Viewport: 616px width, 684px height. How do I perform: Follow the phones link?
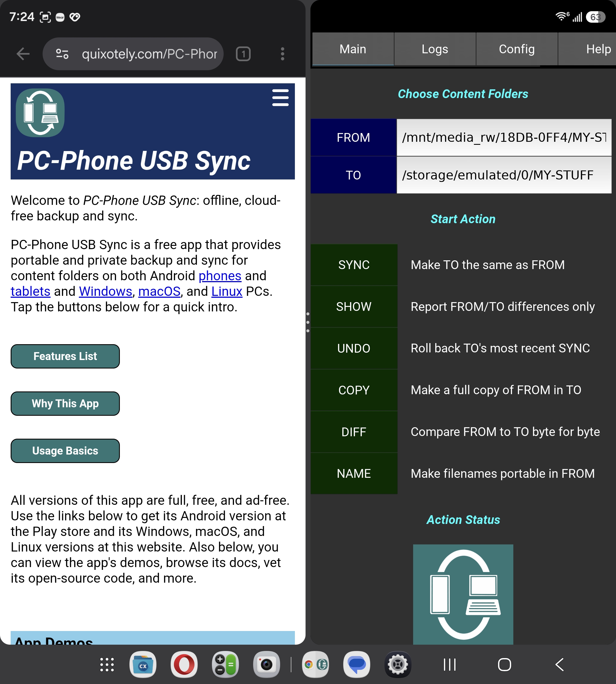click(220, 276)
